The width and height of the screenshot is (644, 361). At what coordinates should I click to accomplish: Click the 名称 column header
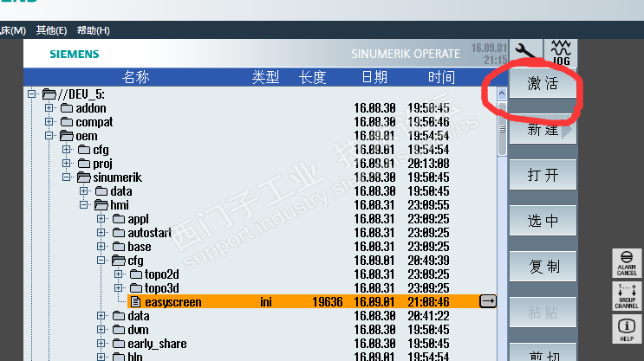[x=135, y=77]
